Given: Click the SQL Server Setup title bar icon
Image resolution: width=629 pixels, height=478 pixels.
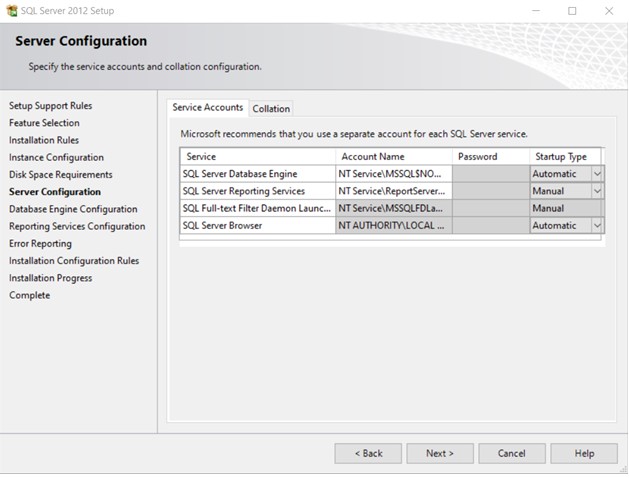Looking at the screenshot, I should tap(12, 11).
